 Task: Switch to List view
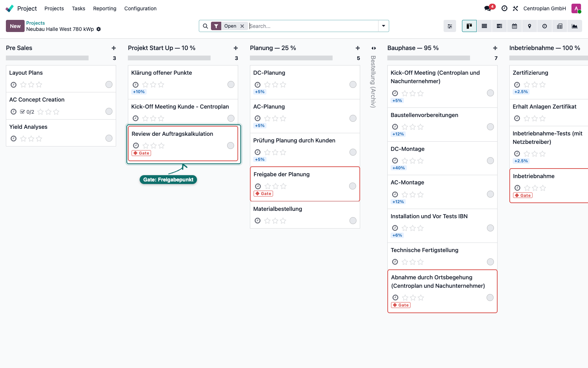484,26
